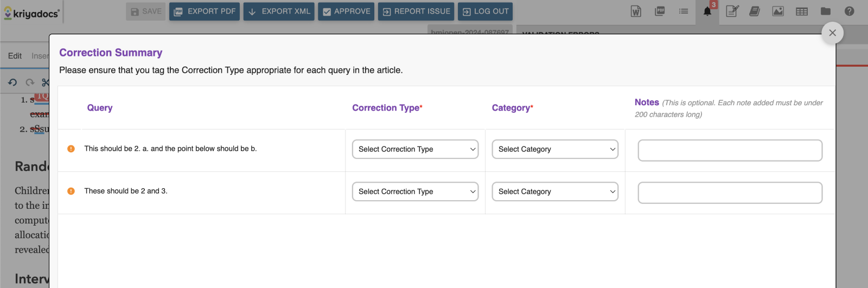Screen dimensions: 868x288
Task: Open the Edit menu tab
Action: pos(15,56)
